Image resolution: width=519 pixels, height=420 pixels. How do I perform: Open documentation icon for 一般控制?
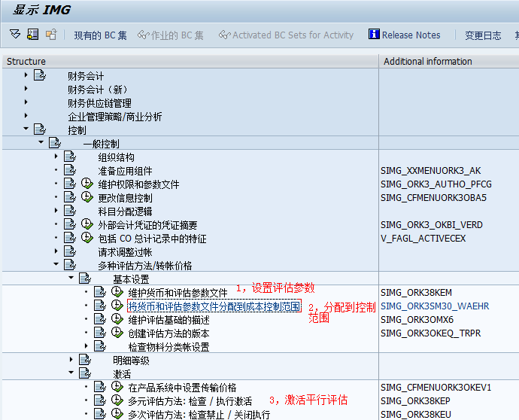55,143
